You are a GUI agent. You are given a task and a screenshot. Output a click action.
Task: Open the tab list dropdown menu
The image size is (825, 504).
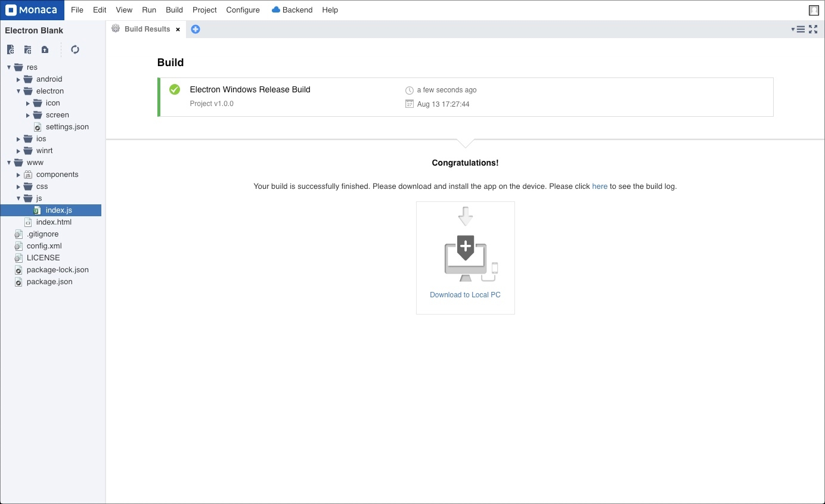798,29
